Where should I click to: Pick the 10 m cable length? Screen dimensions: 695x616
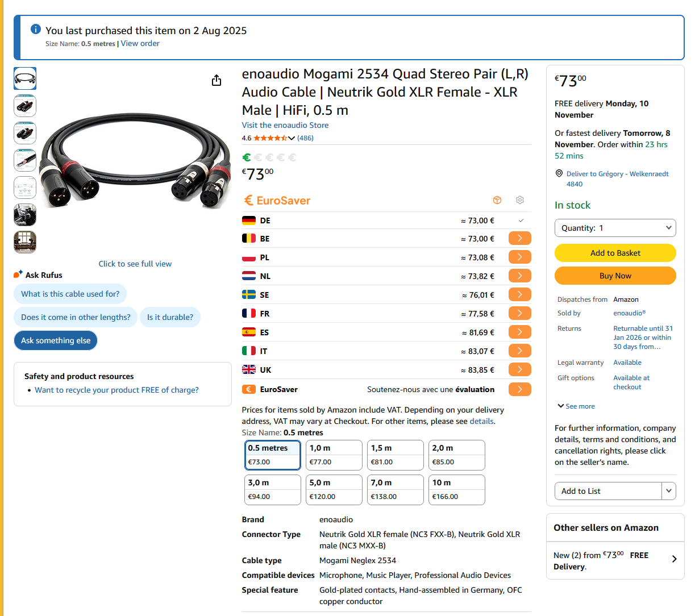tap(456, 490)
